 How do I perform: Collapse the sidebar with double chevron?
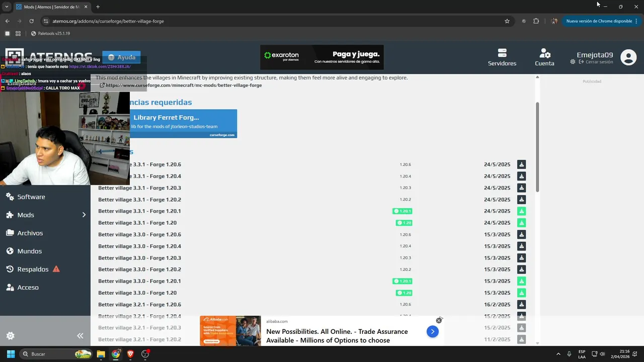coord(80,336)
